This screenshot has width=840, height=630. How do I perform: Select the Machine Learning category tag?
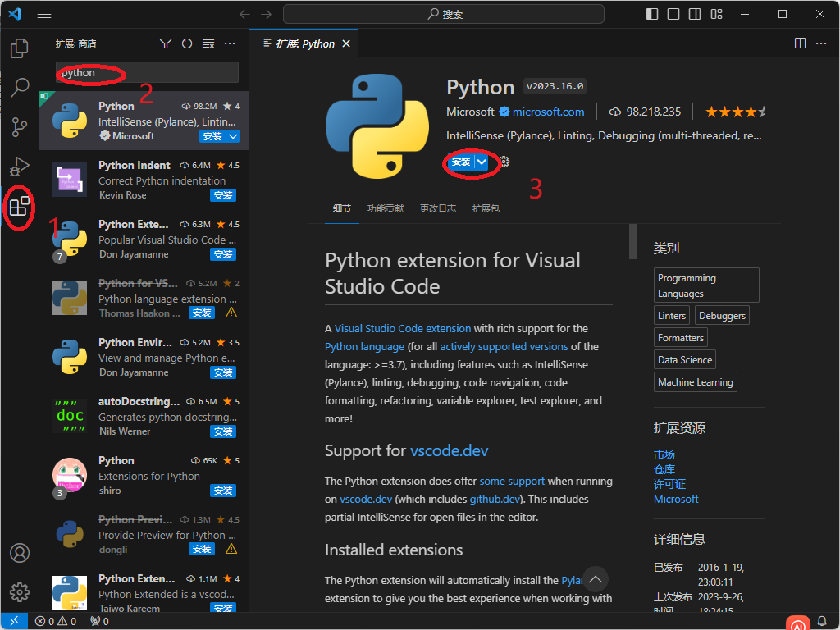pyautogui.click(x=696, y=382)
